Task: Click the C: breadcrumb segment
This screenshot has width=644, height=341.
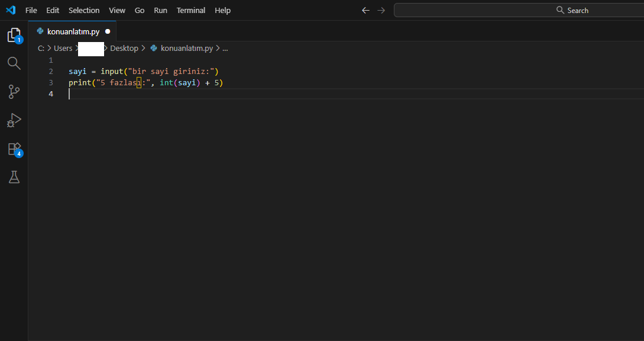Action: (41, 48)
